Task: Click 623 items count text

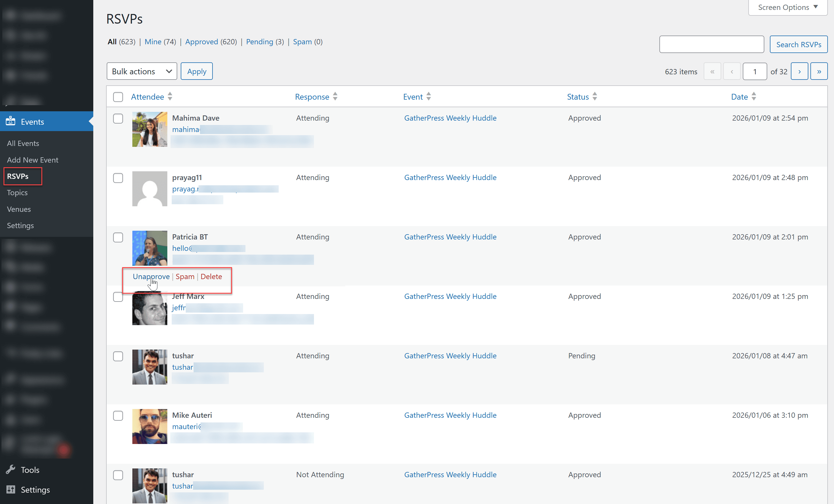Action: [681, 71]
